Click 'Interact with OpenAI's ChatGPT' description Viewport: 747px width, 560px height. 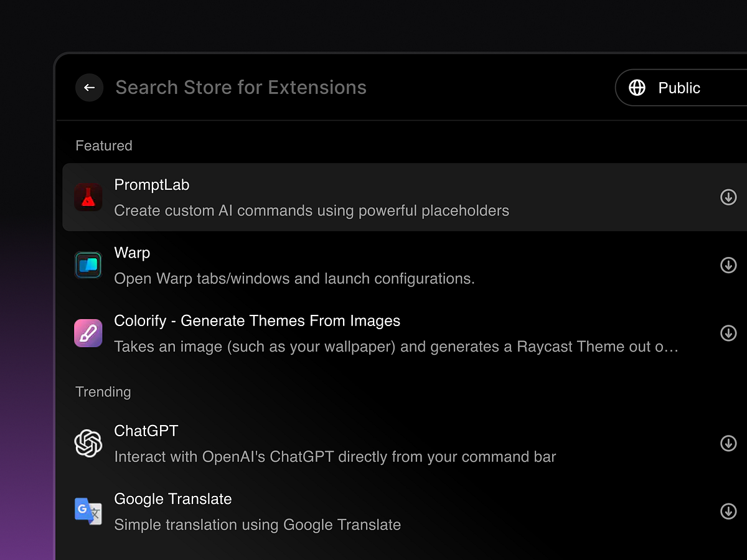click(335, 457)
